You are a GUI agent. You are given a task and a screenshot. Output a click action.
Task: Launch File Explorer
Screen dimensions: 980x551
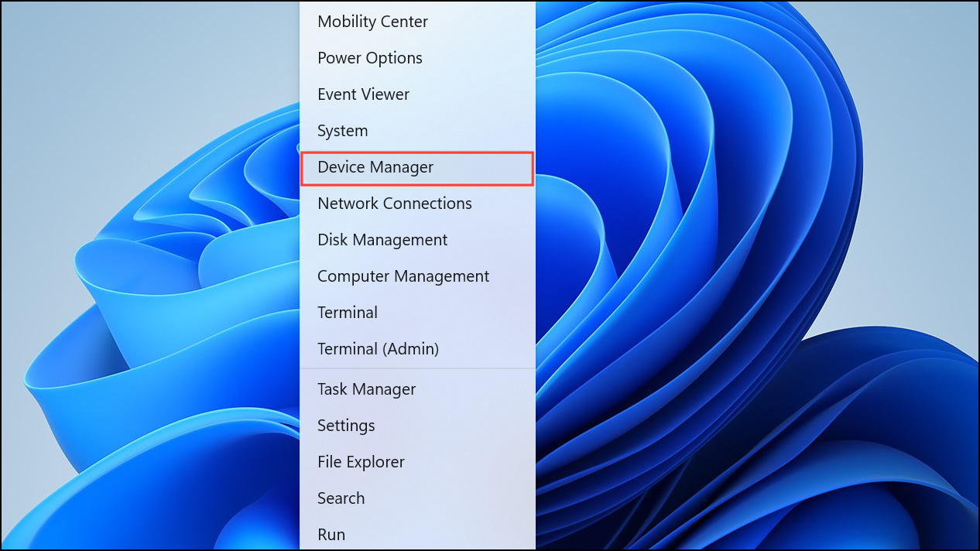coord(417,462)
